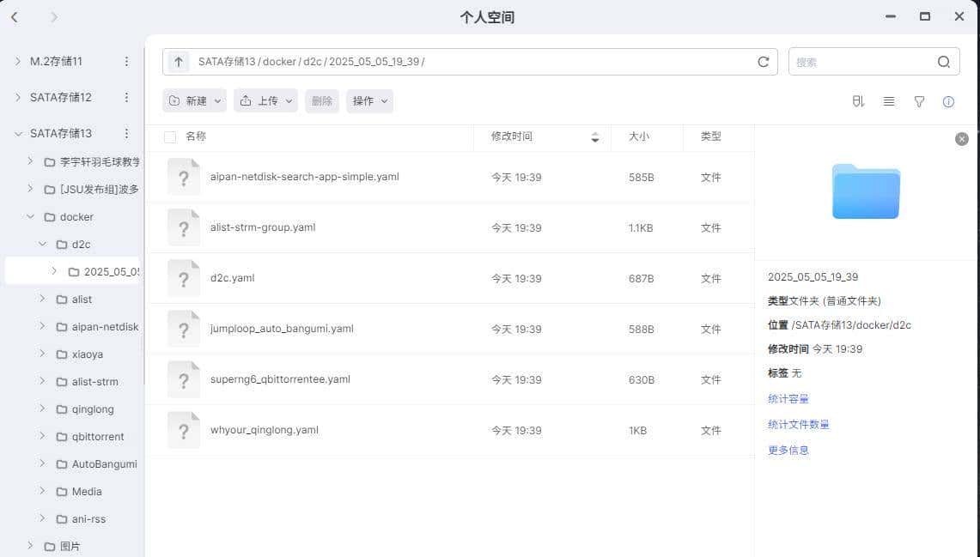The width and height of the screenshot is (980, 557).
Task: Open the filter icon
Action: coord(919,101)
